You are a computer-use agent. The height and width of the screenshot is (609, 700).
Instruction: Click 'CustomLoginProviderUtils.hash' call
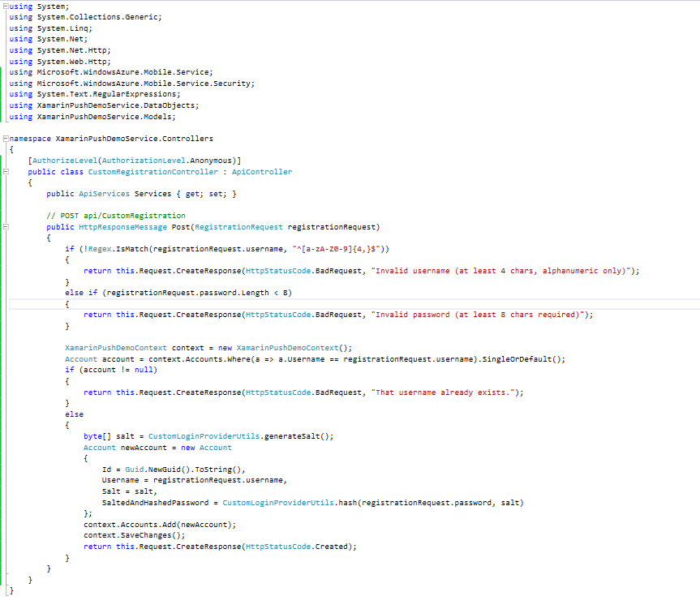290,503
